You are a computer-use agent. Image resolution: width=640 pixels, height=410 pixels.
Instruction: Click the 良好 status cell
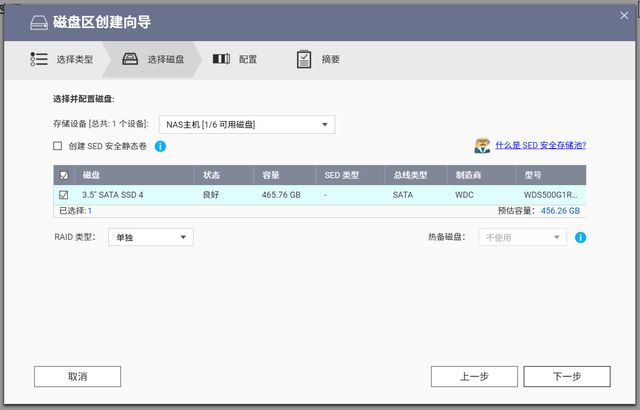click(x=211, y=195)
